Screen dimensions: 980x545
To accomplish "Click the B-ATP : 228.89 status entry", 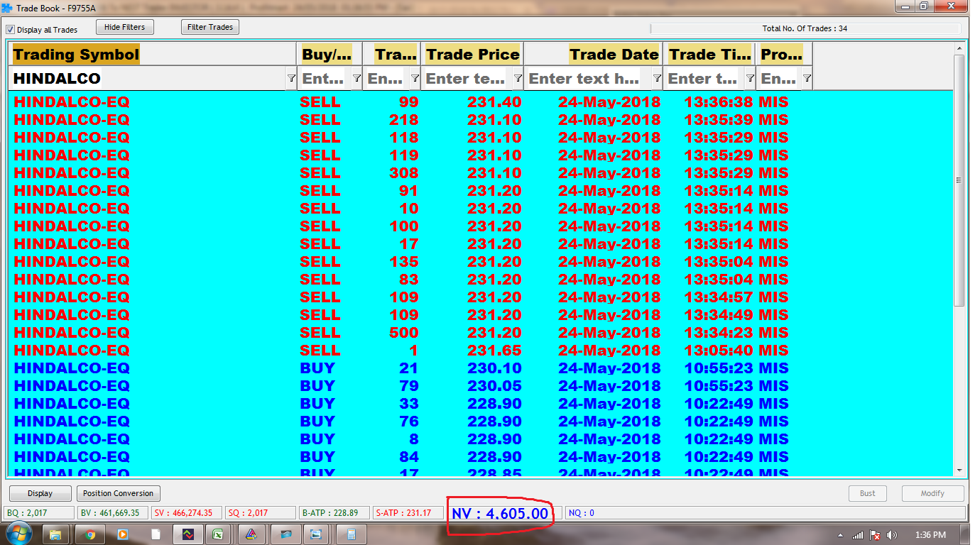I will [x=334, y=512].
